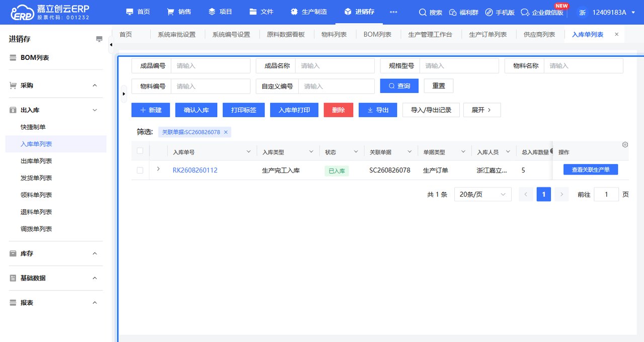Viewport: 644px width, 342px height.
Task: Expand row RK2608260112 details
Action: 158,169
